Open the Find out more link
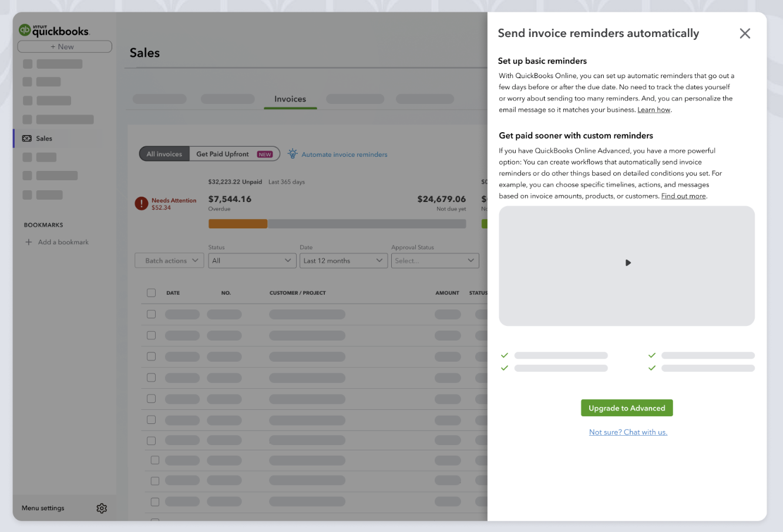783x532 pixels. (x=684, y=196)
